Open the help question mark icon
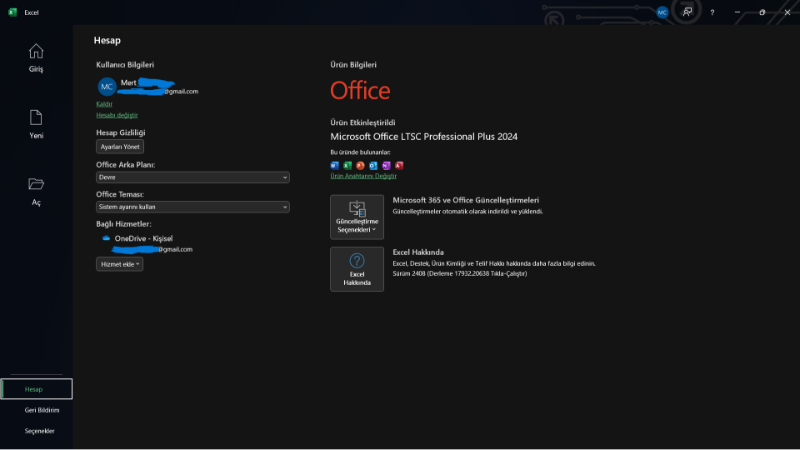 [x=712, y=12]
